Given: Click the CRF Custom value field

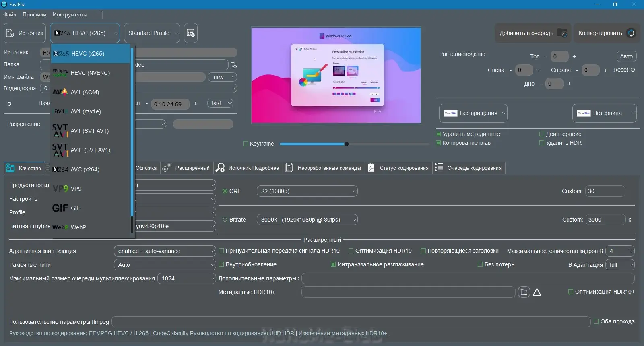Looking at the screenshot, I should click(x=606, y=191).
